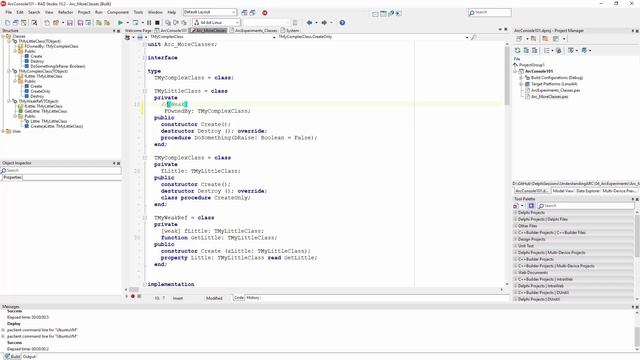Open the TMyComplexClass.CreateOnly method dropdown

tap(467, 37)
